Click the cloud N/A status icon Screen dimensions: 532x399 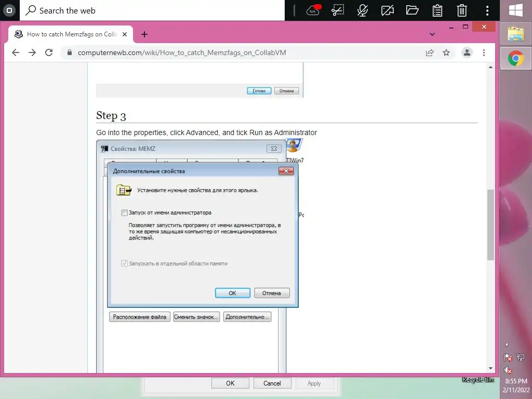tap(313, 10)
